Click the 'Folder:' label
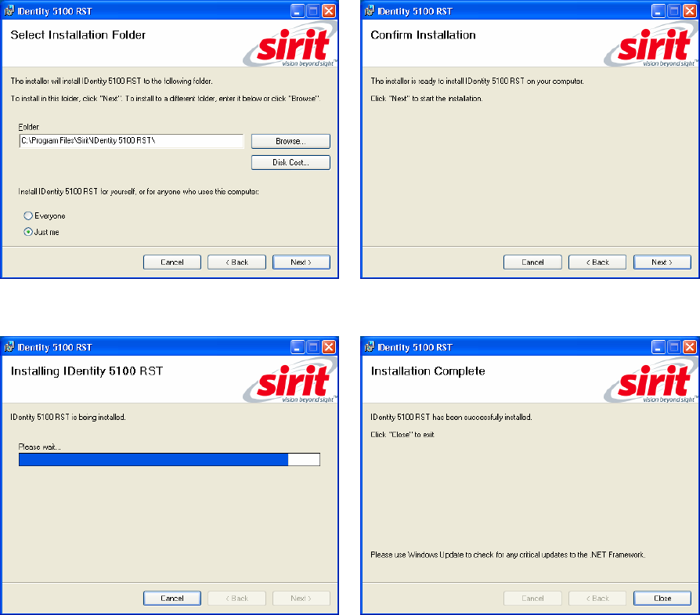 point(29,127)
